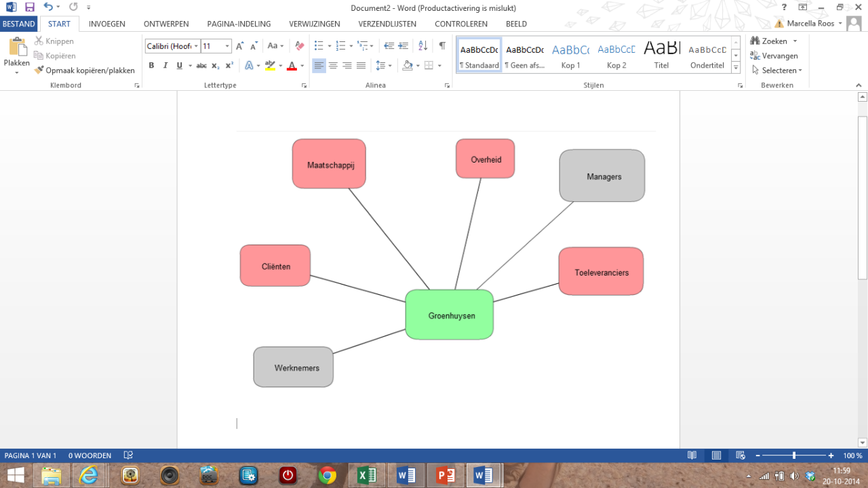Select the Titel style
The height and width of the screenshot is (488, 868).
pos(661,55)
